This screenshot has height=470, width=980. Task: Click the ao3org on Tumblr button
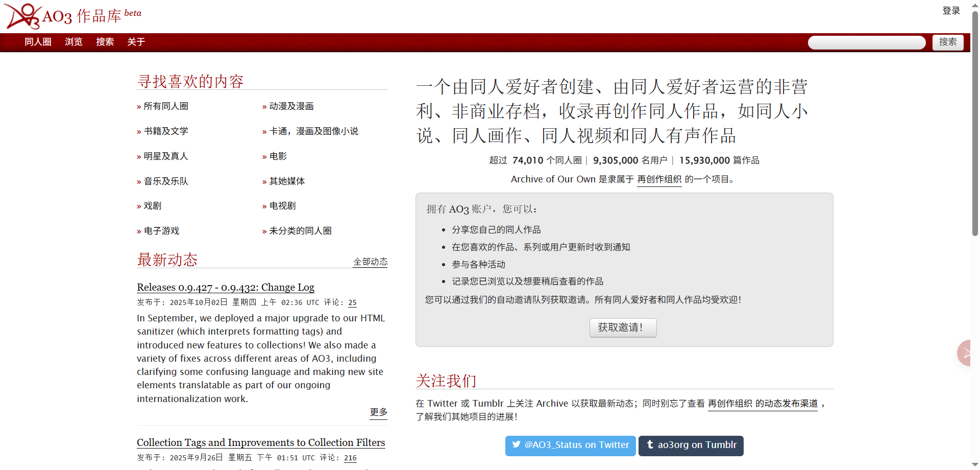point(691,445)
